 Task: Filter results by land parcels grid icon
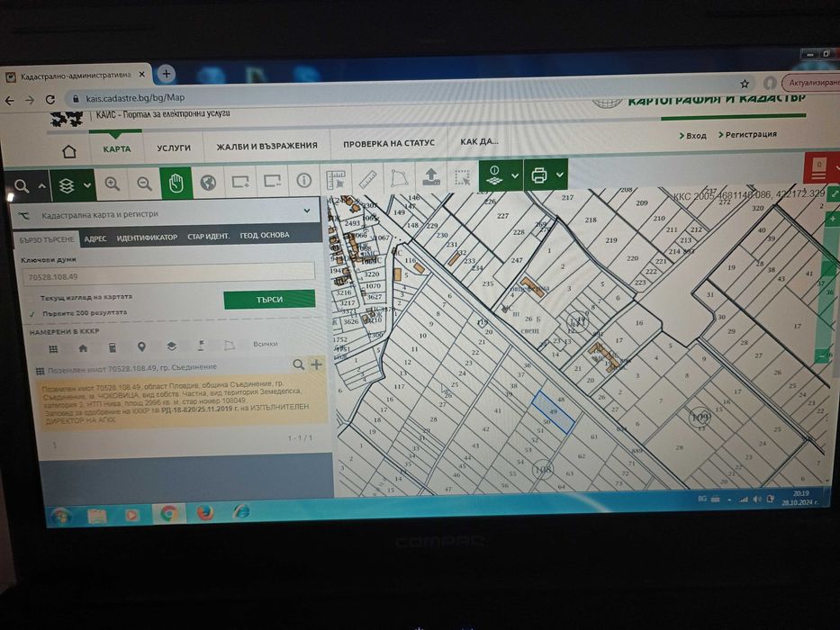(x=53, y=349)
